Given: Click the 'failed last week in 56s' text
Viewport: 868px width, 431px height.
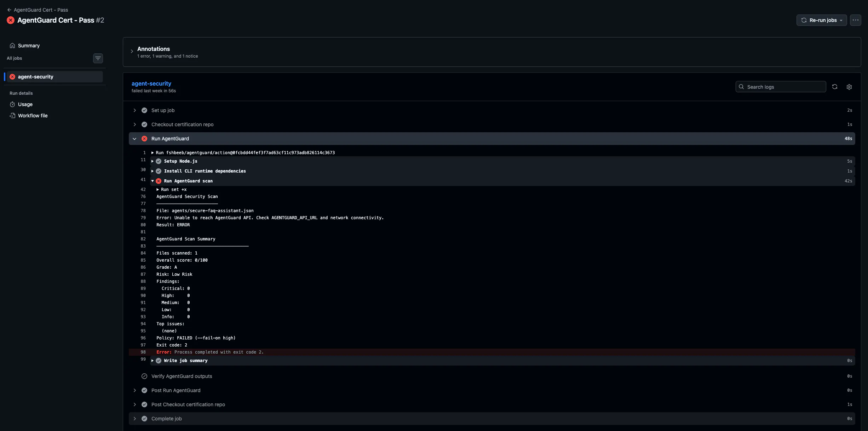Looking at the screenshot, I should point(154,91).
